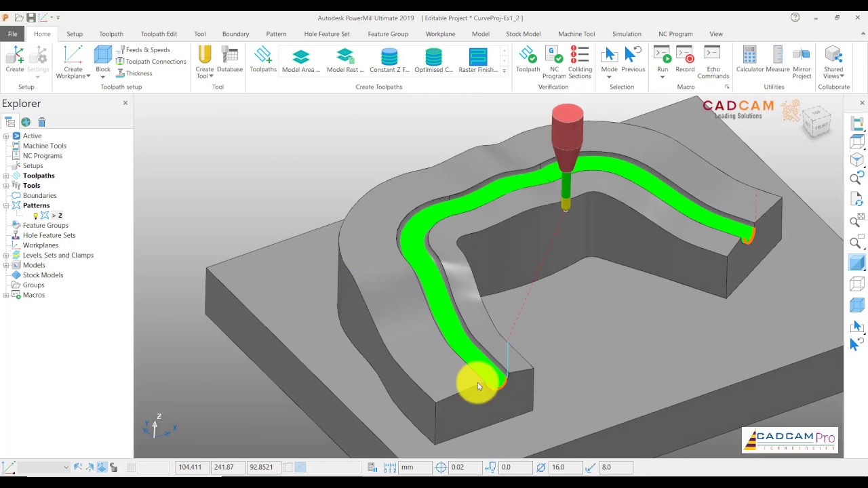
Task: Select the Constant Z Finishing strategy
Action: pos(389,60)
